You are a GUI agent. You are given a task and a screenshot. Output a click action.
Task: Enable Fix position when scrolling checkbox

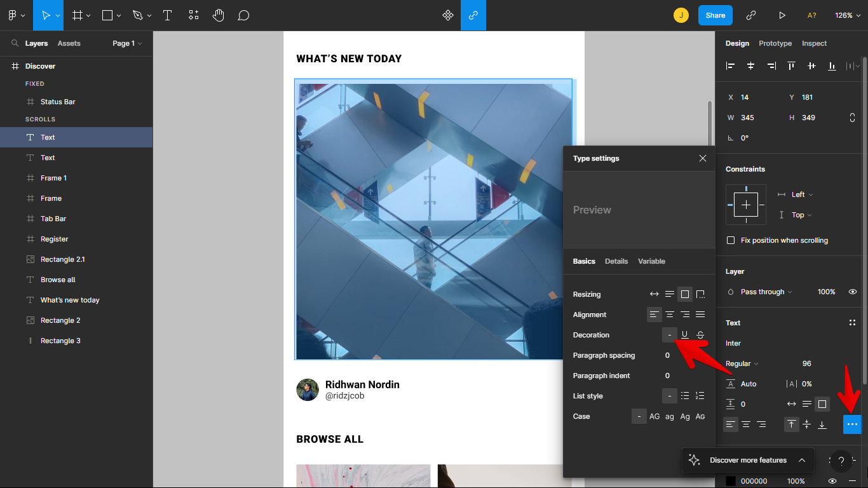coord(731,240)
